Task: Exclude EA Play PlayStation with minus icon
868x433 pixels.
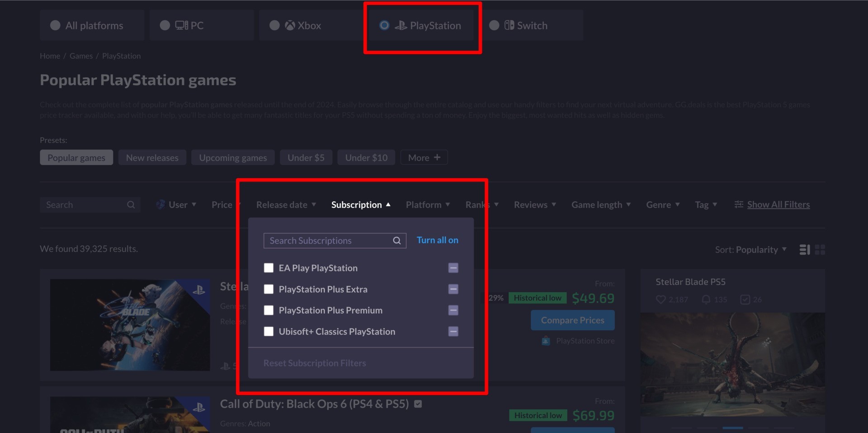Action: (x=453, y=268)
